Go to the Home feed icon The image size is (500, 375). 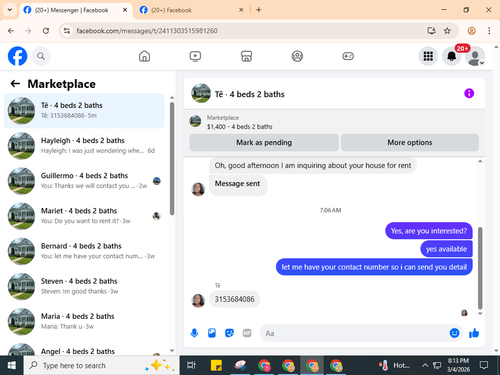coord(144,56)
